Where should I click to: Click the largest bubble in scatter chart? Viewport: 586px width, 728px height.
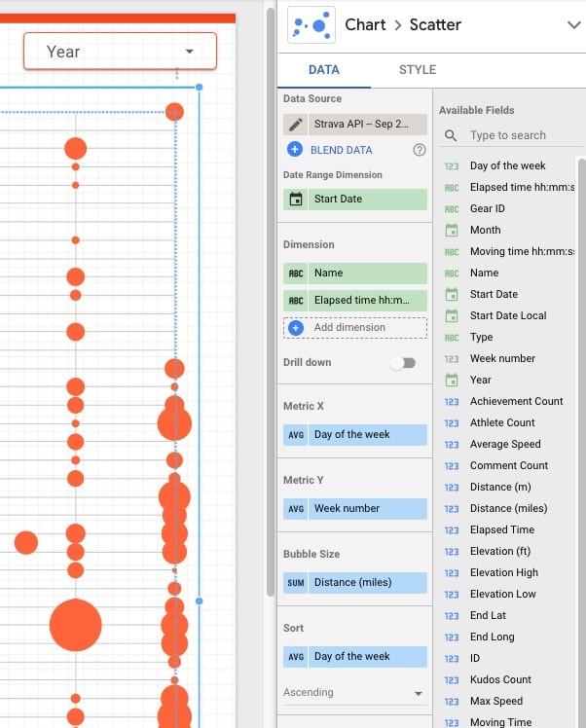click(x=76, y=625)
